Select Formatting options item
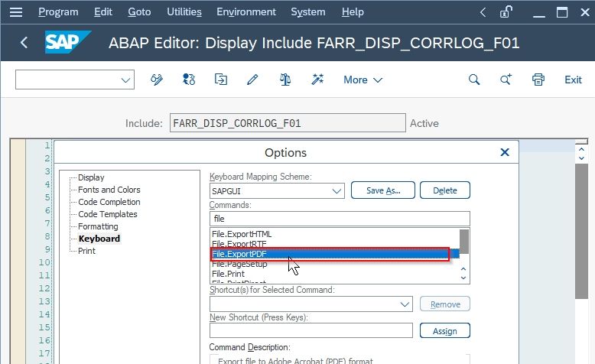595x364 pixels. pyautogui.click(x=98, y=226)
